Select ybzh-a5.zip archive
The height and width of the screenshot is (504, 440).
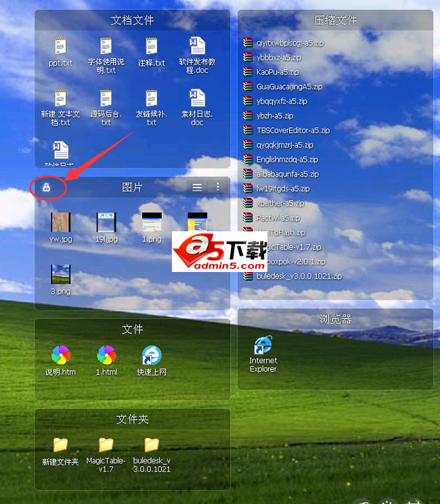point(268,116)
